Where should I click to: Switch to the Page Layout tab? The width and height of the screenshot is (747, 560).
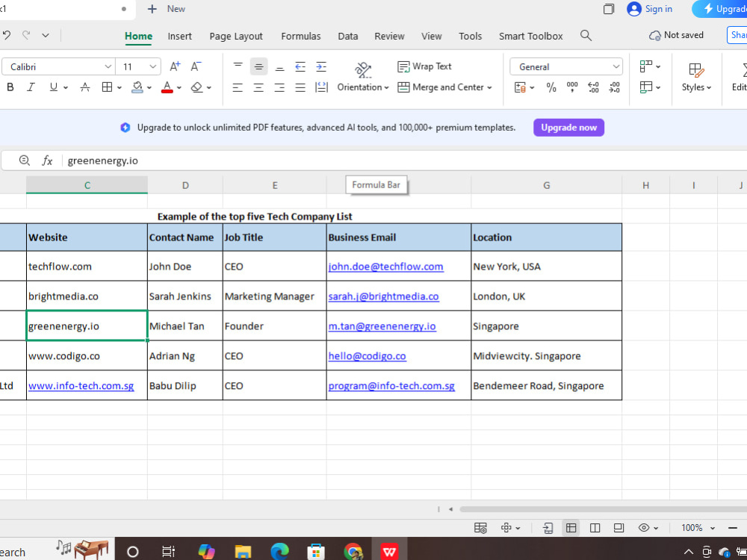[x=236, y=36]
